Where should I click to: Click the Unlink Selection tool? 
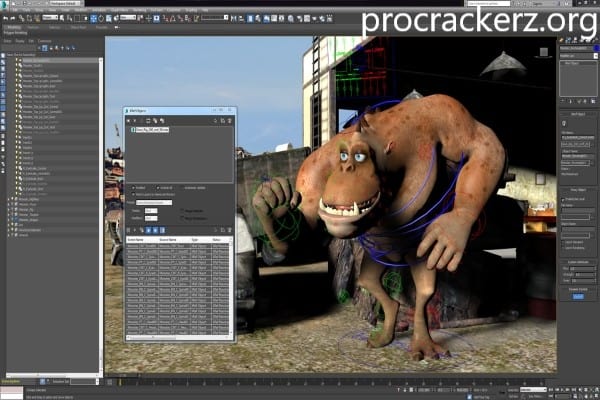click(x=29, y=18)
